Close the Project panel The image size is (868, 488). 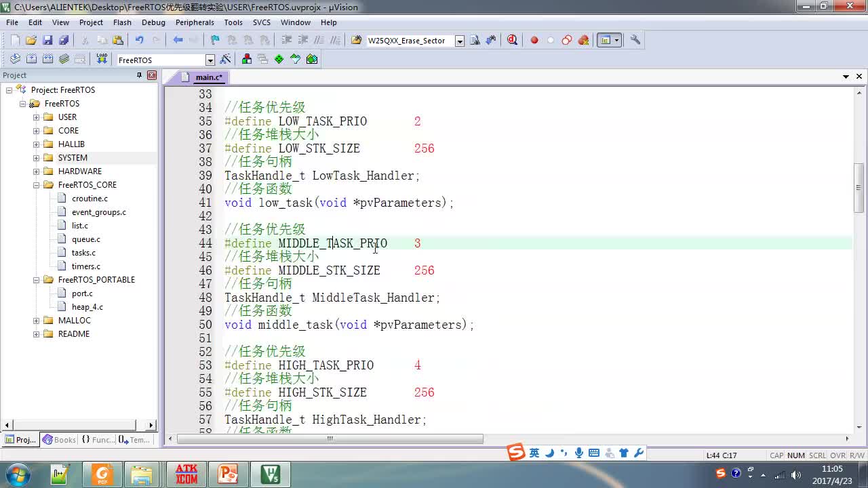152,75
